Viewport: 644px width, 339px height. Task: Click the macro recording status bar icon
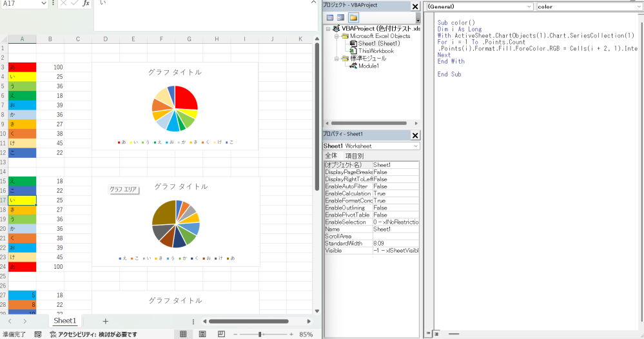point(38,334)
